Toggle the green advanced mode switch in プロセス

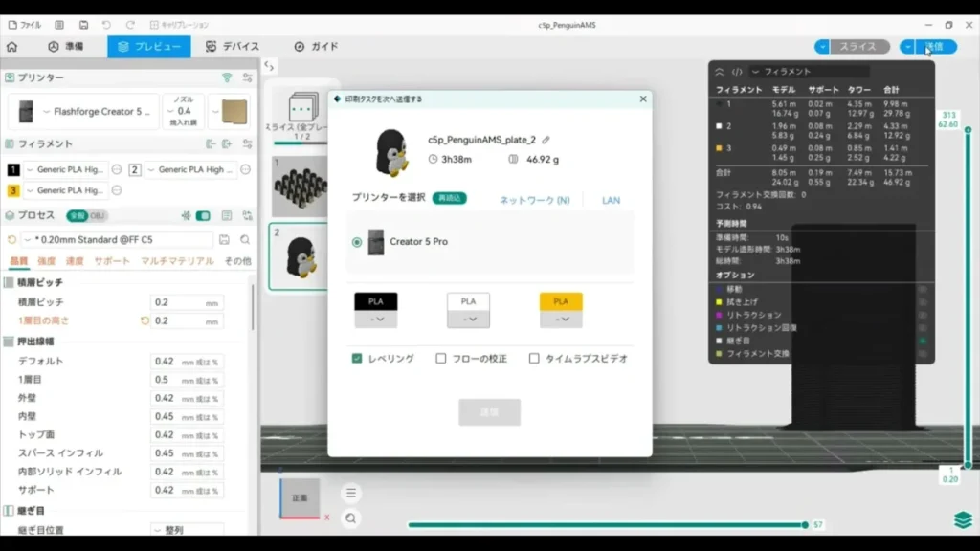click(x=203, y=216)
